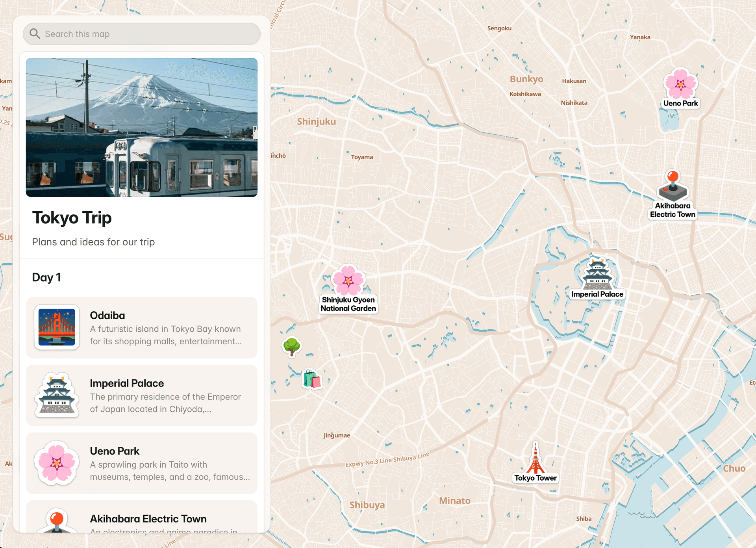Open the Imperial Palace castle map marker
Image resolution: width=756 pixels, height=548 pixels.
click(597, 274)
